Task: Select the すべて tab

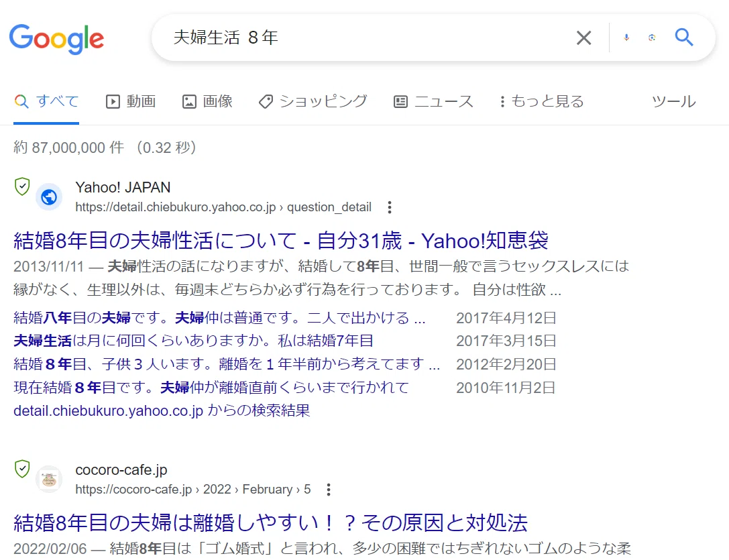Action: [46, 101]
